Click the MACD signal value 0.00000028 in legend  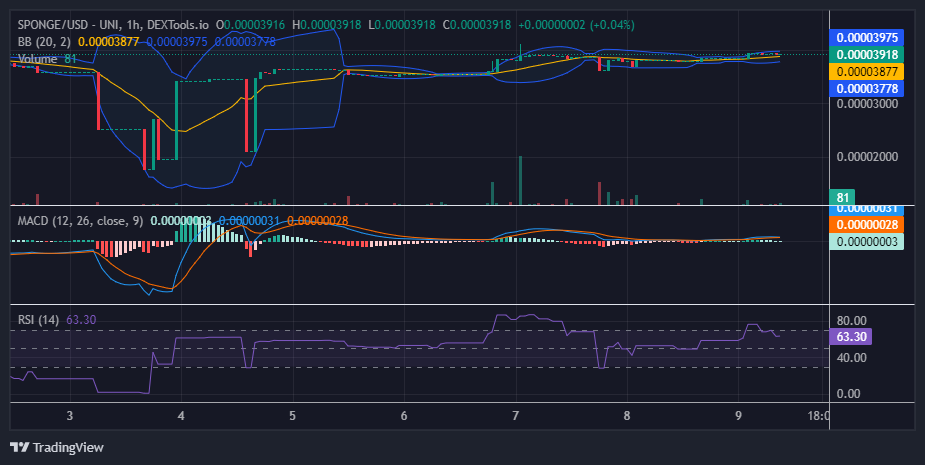point(317,221)
